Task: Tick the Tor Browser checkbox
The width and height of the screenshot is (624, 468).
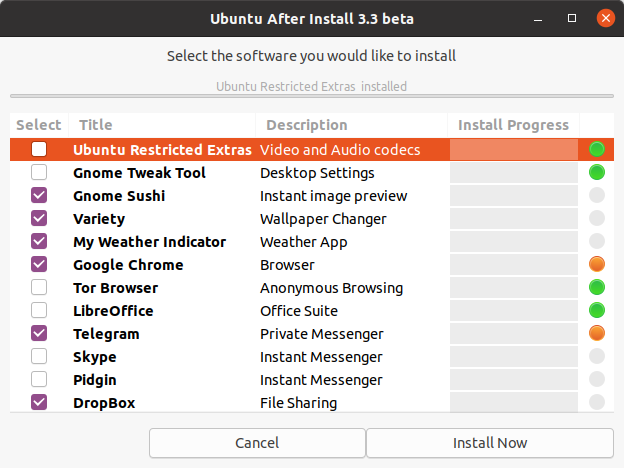Action: pos(39,287)
